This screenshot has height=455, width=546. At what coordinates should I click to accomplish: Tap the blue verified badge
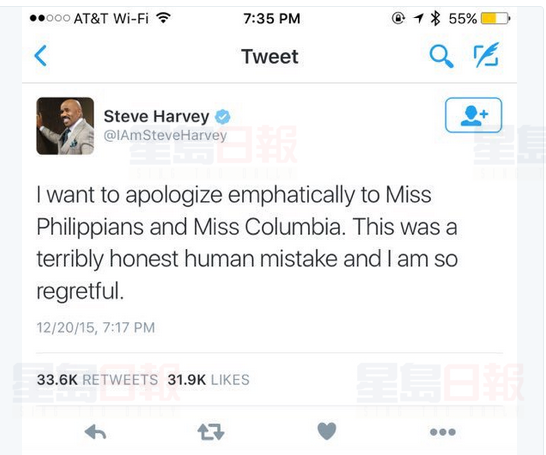coord(223,117)
